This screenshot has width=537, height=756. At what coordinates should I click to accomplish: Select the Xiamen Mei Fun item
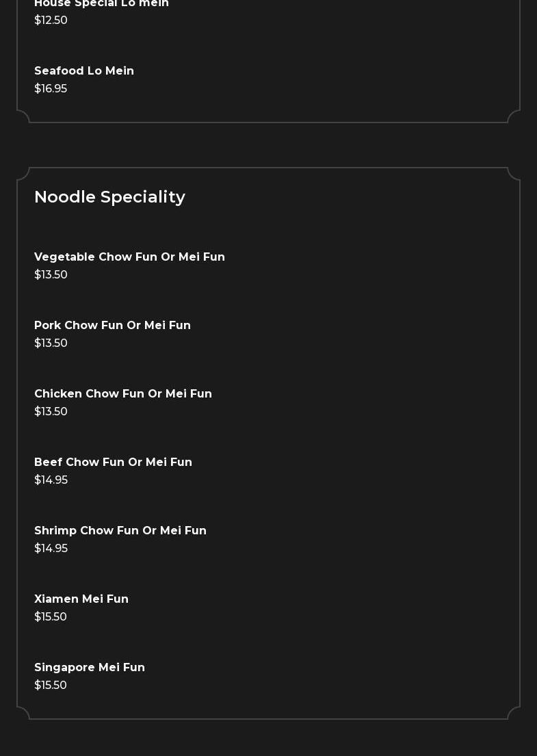(x=81, y=599)
